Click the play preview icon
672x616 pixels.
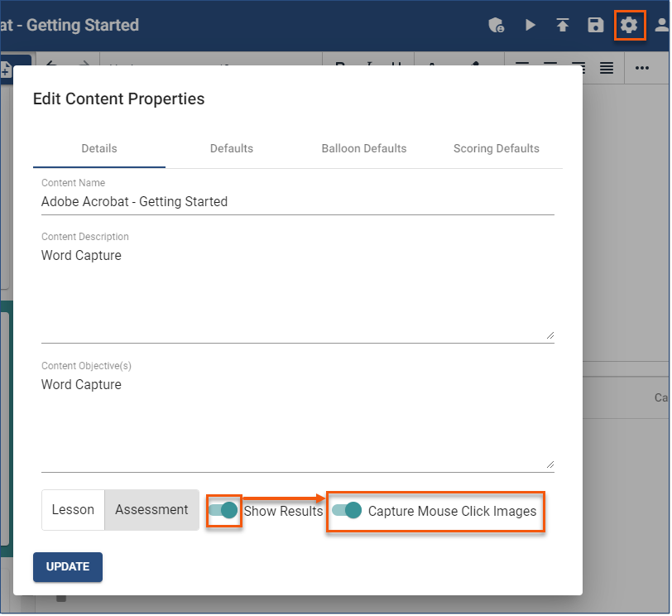pyautogui.click(x=531, y=25)
